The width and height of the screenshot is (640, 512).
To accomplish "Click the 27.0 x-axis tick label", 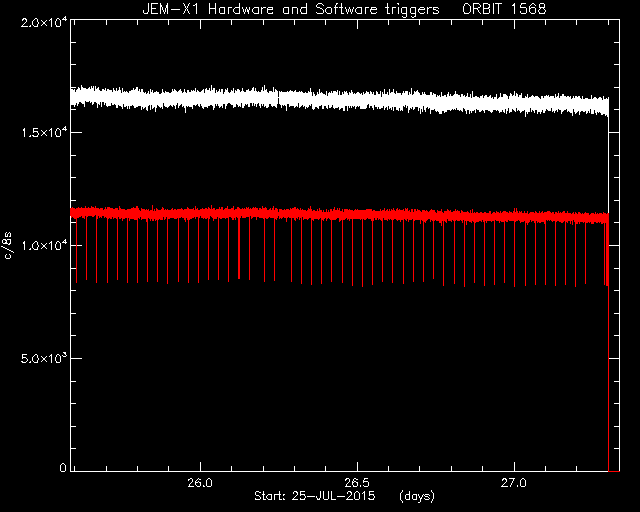I will point(514,483).
